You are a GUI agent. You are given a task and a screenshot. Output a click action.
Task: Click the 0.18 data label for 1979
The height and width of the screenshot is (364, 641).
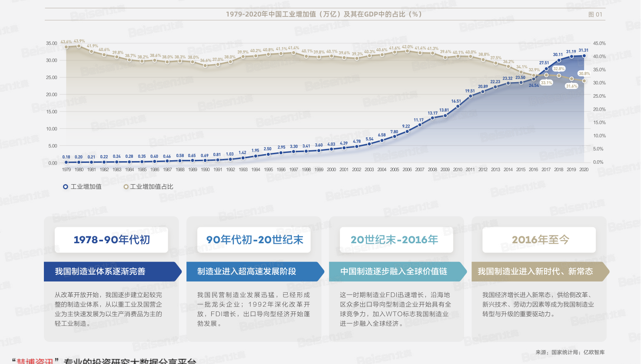tap(66, 157)
